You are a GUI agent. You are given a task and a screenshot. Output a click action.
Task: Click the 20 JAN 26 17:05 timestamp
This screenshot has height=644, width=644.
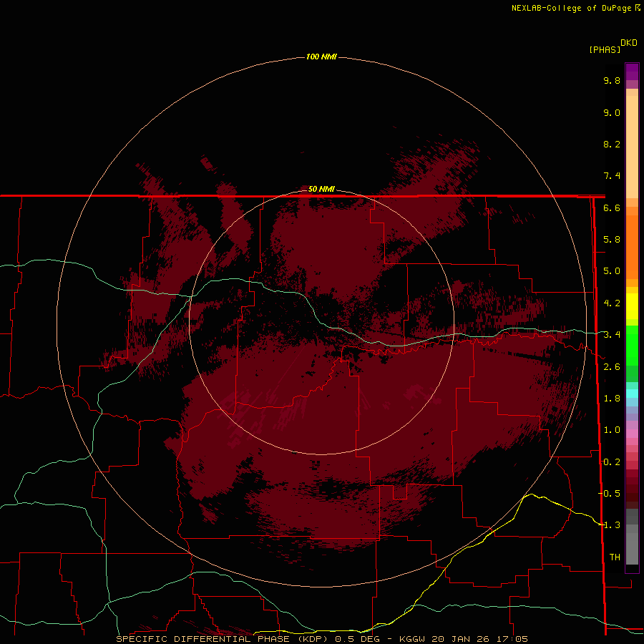pos(479,639)
